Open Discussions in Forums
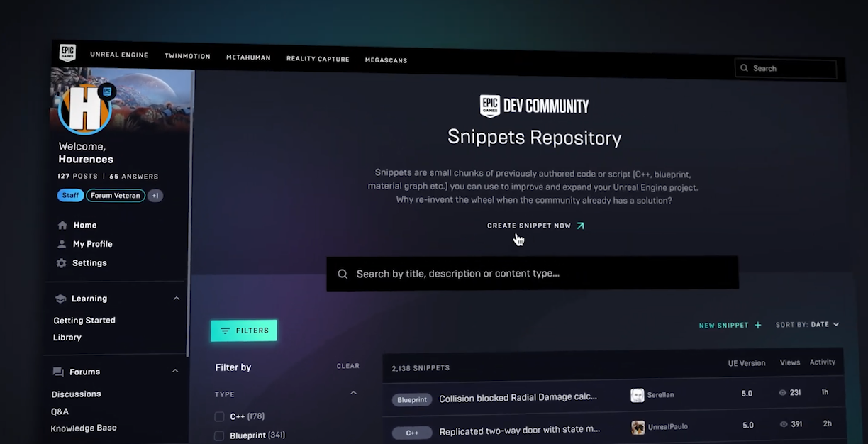 pyautogui.click(x=76, y=394)
